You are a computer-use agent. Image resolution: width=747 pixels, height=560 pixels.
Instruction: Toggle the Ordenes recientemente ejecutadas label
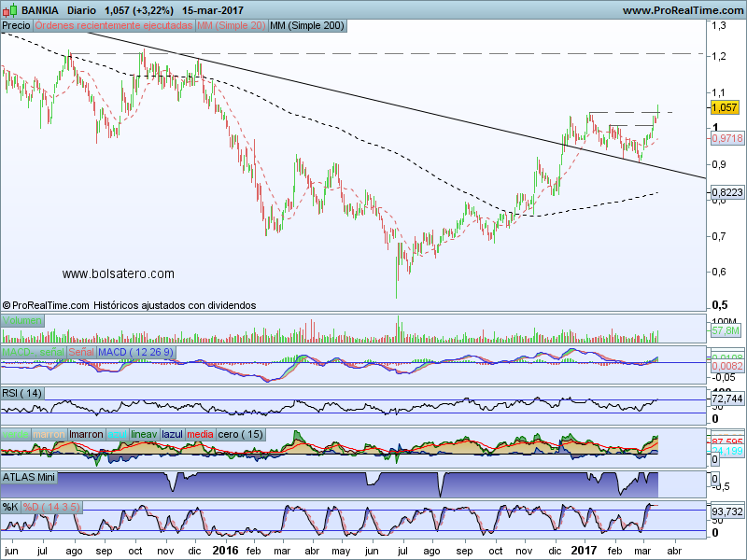pyautogui.click(x=114, y=26)
